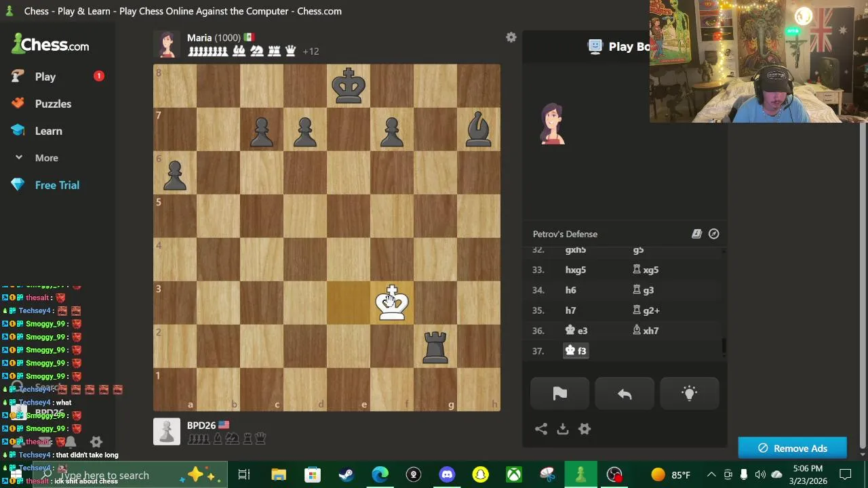Click the Play Bots header icon
868x488 pixels.
[x=595, y=46]
